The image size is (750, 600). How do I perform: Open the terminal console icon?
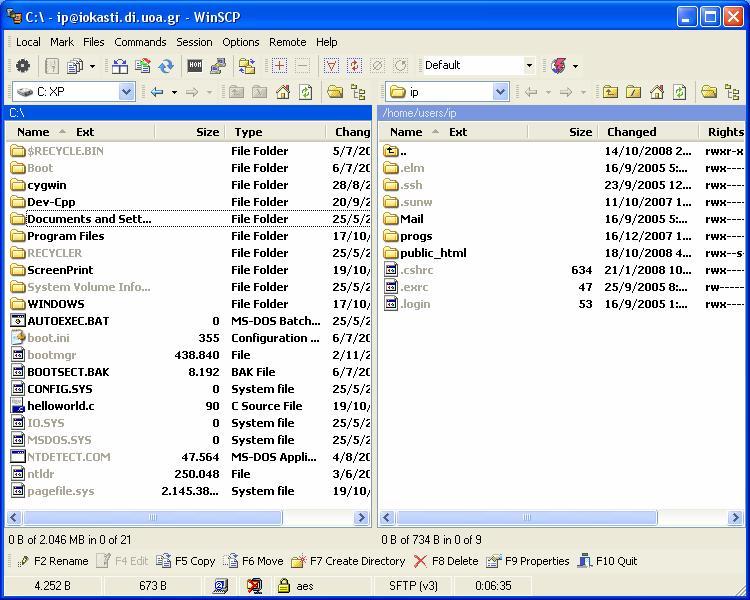[194, 66]
